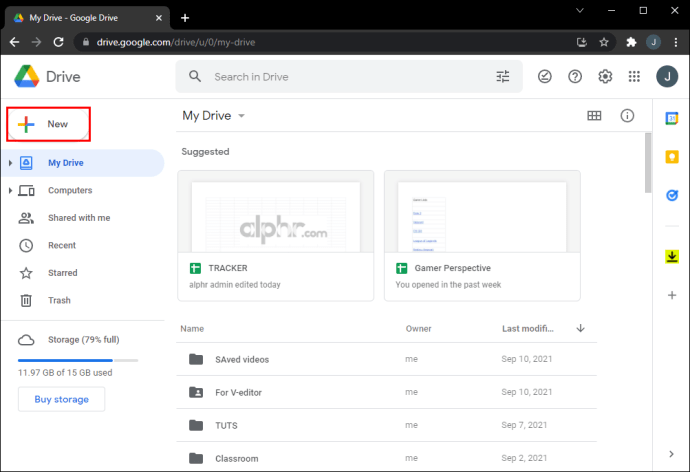Viewport: 690px width, 472px height.
Task: Go back in browser history
Action: click(x=15, y=42)
